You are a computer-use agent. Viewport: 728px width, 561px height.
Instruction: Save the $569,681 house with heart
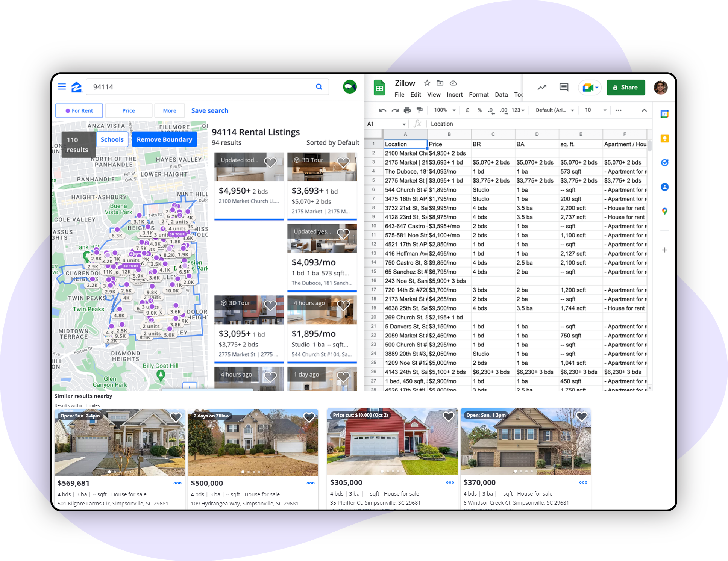pos(176,417)
